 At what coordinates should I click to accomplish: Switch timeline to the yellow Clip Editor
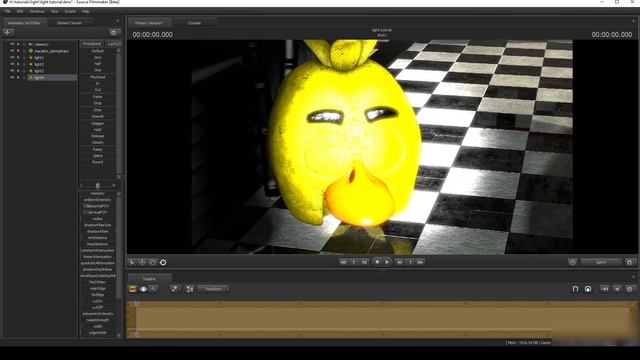[x=133, y=289]
